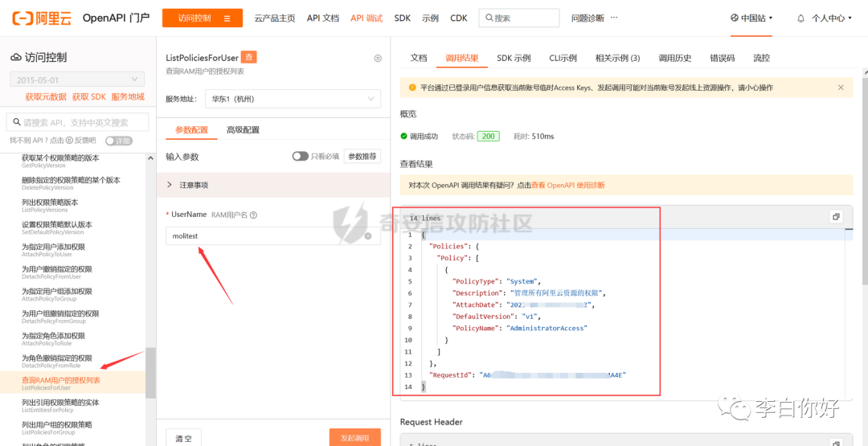This screenshot has width=868, height=446.
Task: Copy the Request Header with copy icon
Action: [x=836, y=444]
